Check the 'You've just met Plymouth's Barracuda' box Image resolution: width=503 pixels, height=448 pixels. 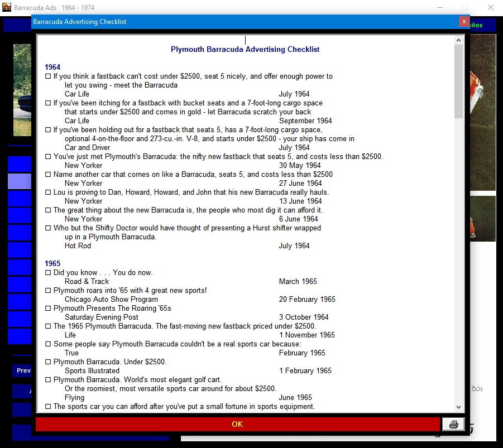[48, 157]
